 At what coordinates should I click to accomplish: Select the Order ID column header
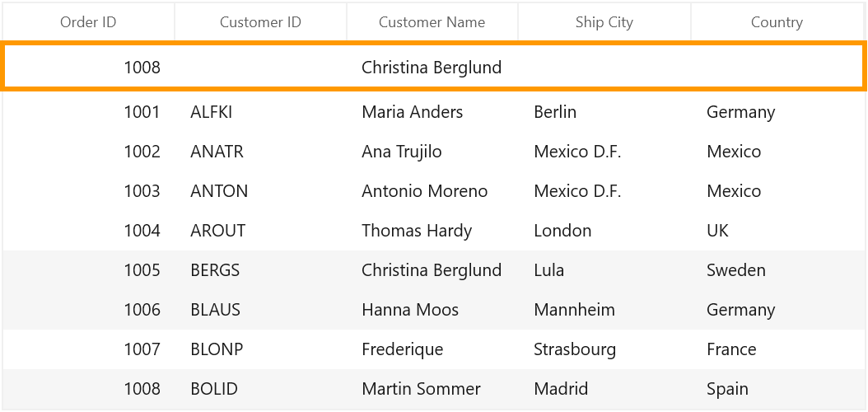coord(89,22)
